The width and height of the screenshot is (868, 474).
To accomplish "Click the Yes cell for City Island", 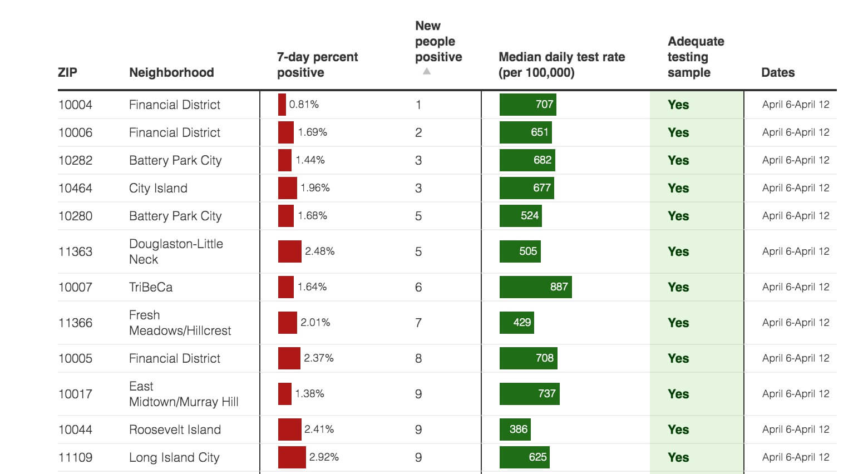I will pyautogui.click(x=678, y=188).
